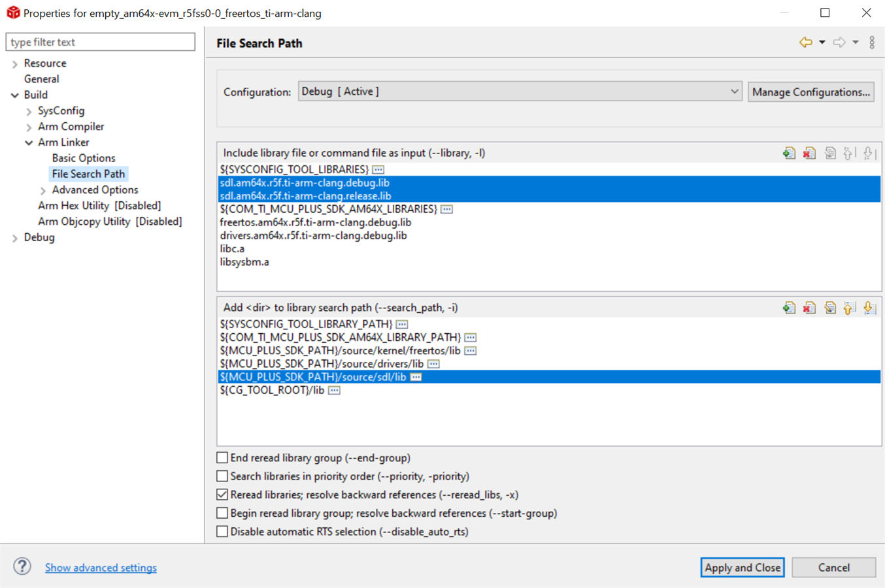
Task: Open the three-dot view menu
Action: coord(872,42)
